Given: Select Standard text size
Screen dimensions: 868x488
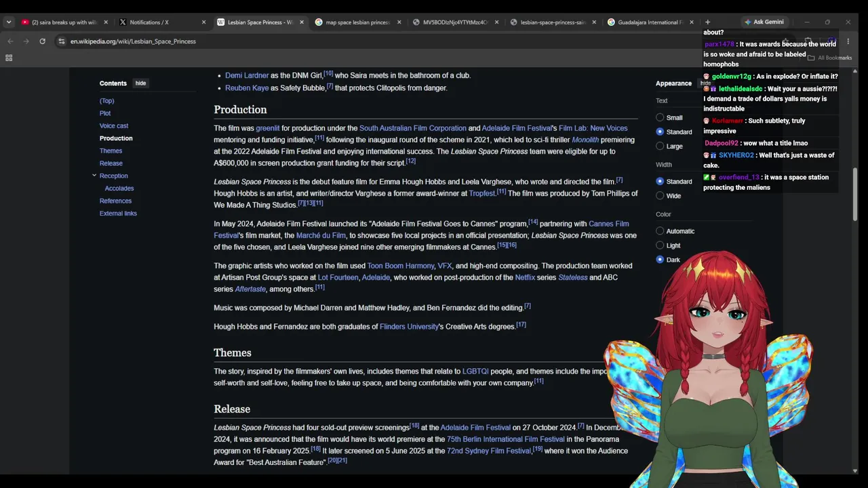Looking at the screenshot, I should (x=660, y=131).
